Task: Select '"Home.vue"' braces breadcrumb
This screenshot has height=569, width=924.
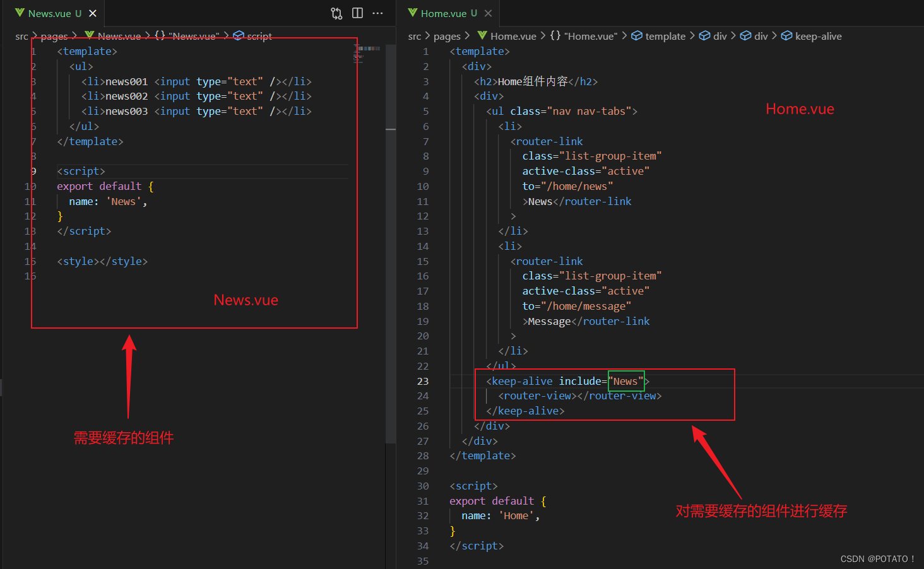Action: pos(591,37)
